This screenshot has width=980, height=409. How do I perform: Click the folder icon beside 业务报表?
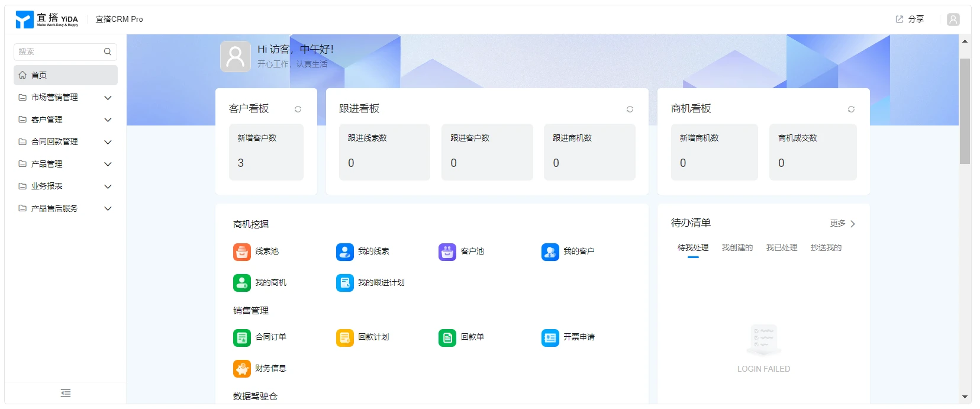(x=22, y=186)
